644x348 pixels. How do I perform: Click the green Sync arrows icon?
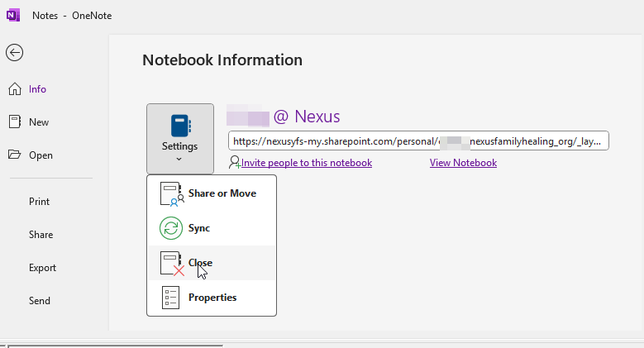171,228
